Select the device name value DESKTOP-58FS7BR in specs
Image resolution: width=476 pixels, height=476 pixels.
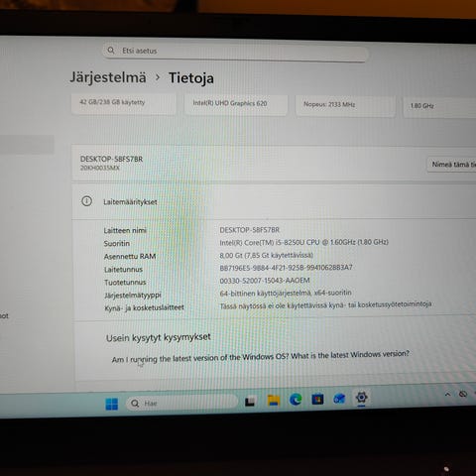250,230
